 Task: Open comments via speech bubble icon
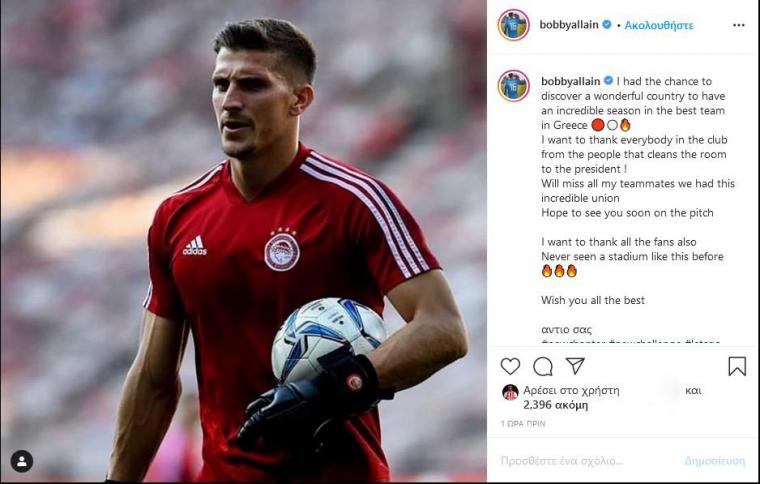click(543, 366)
